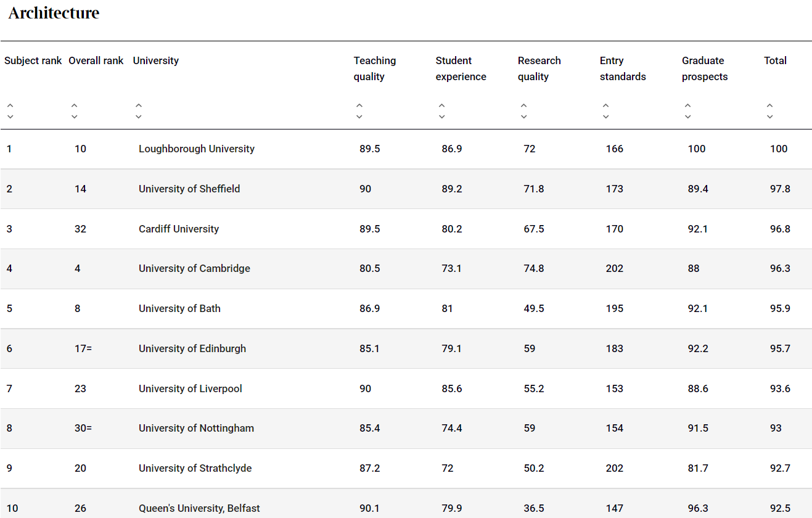
Task: Sort Teaching quality descending with down arrow
Action: click(359, 117)
